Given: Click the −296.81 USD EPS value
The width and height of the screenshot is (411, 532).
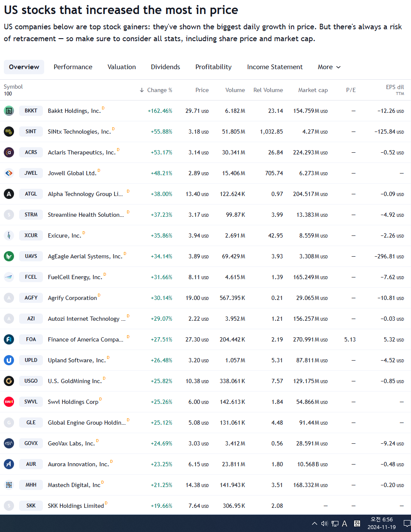Looking at the screenshot, I should pyautogui.click(x=389, y=256).
